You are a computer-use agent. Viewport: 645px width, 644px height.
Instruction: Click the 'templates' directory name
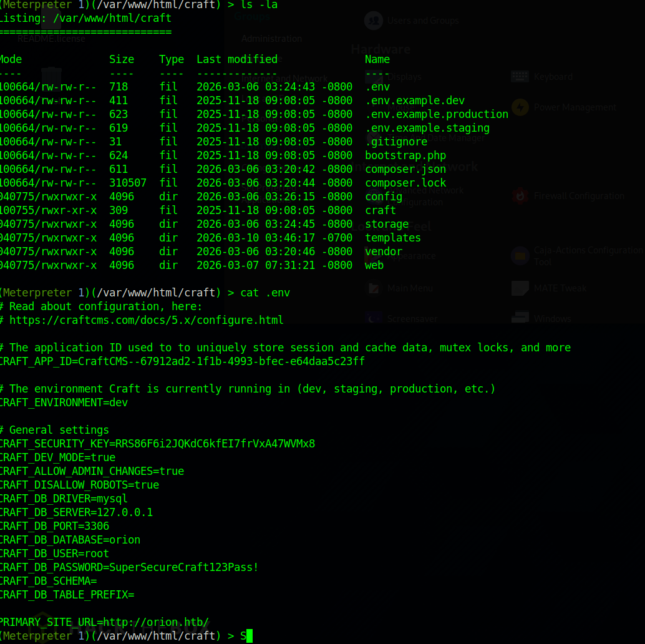(393, 238)
